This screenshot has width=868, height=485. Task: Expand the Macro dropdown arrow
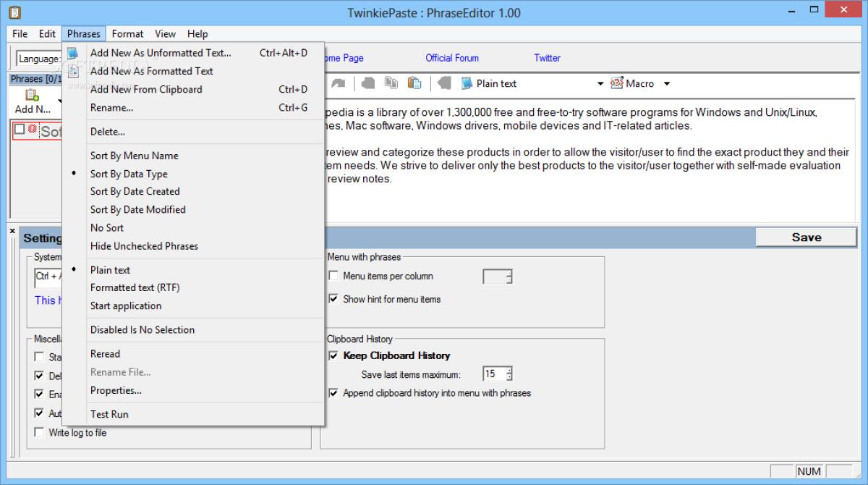click(666, 84)
